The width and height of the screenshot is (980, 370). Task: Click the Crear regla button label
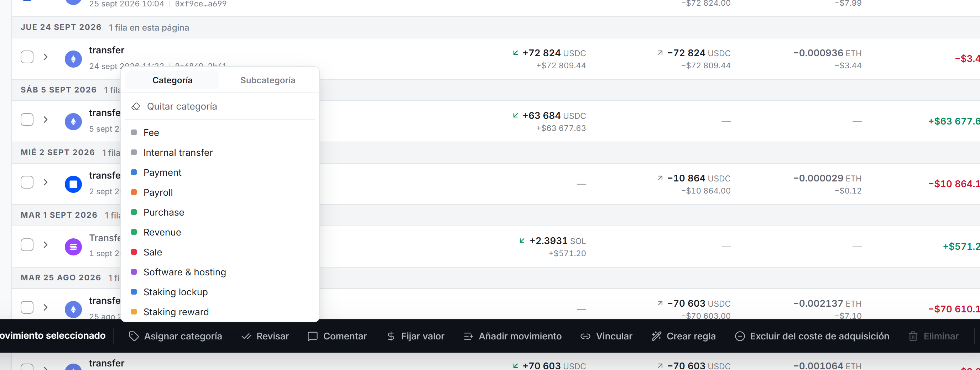click(x=691, y=336)
